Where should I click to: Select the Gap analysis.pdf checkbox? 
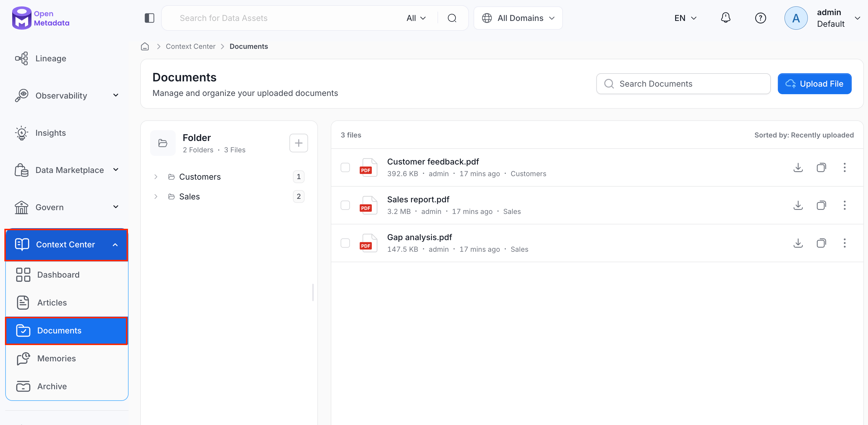pos(345,243)
